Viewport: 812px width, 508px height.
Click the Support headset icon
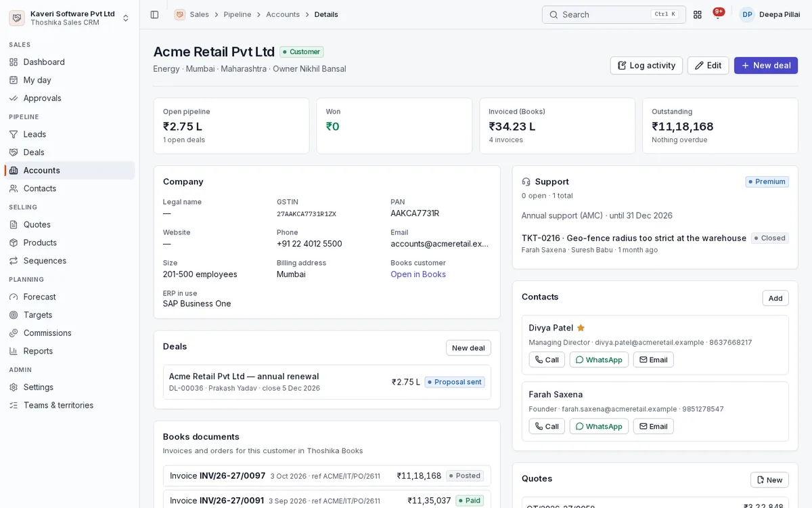[526, 182]
